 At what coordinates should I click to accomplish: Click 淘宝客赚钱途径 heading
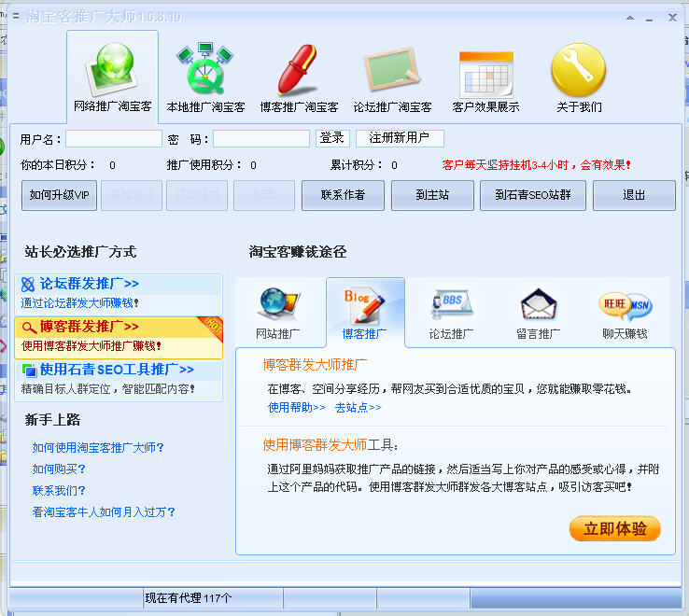click(298, 252)
